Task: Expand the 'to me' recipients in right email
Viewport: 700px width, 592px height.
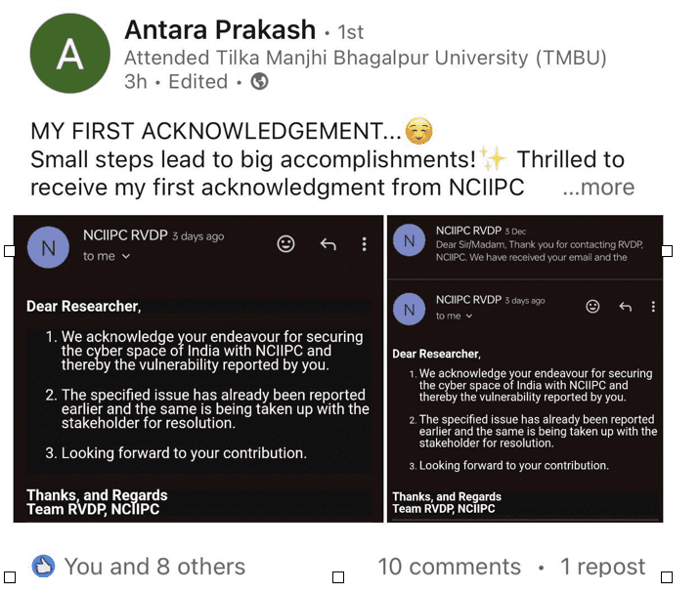Action: pyautogui.click(x=455, y=317)
